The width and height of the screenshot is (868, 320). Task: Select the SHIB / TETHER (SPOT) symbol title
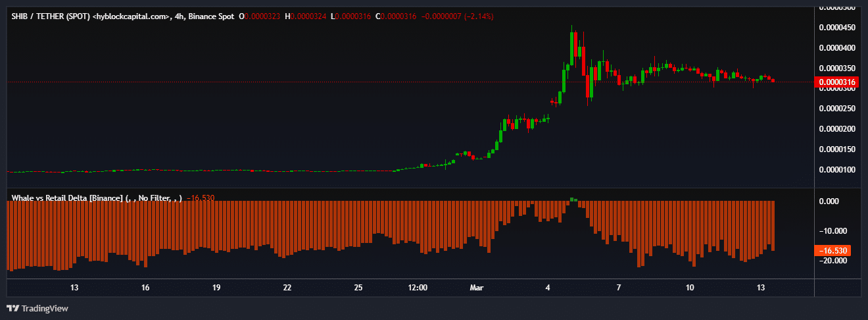click(x=51, y=16)
